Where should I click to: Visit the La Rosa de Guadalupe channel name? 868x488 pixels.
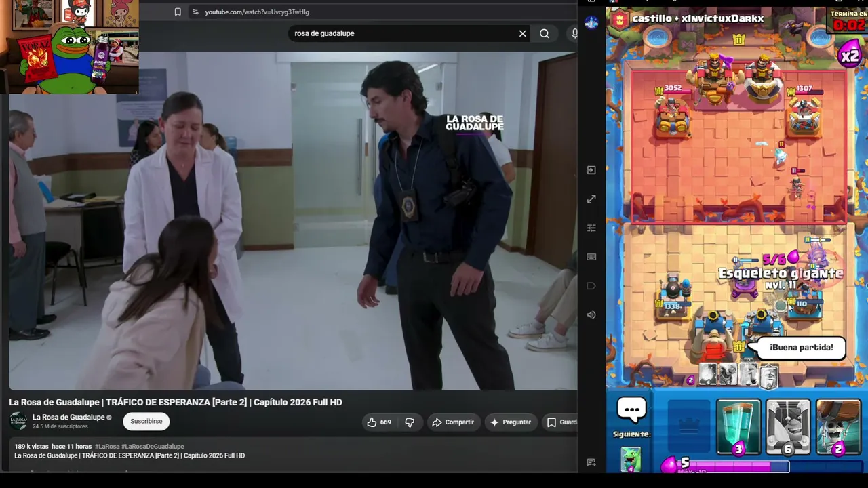click(x=68, y=418)
